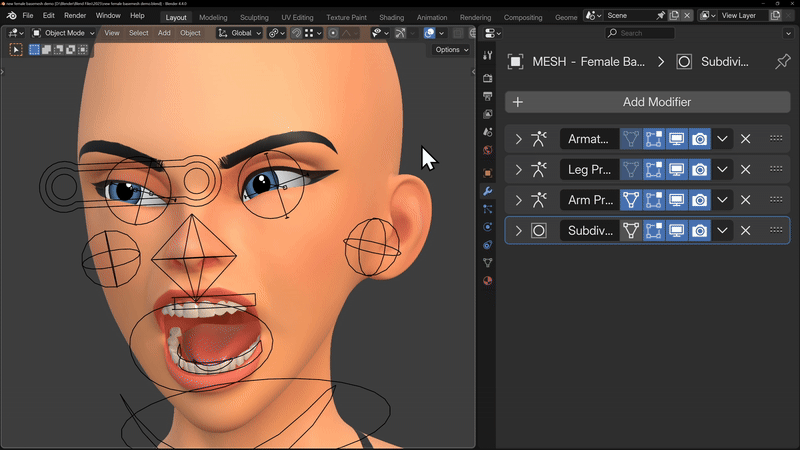Open Subdivision modifier extras dropdown

722,231
